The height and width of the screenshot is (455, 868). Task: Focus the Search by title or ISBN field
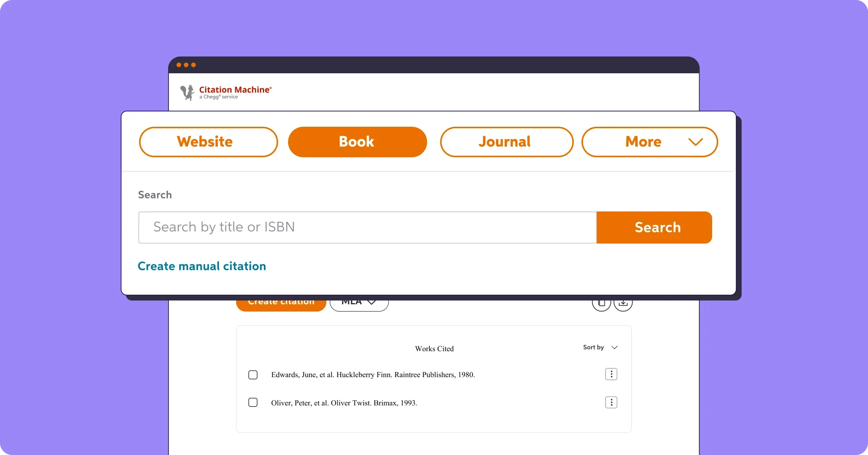368,227
